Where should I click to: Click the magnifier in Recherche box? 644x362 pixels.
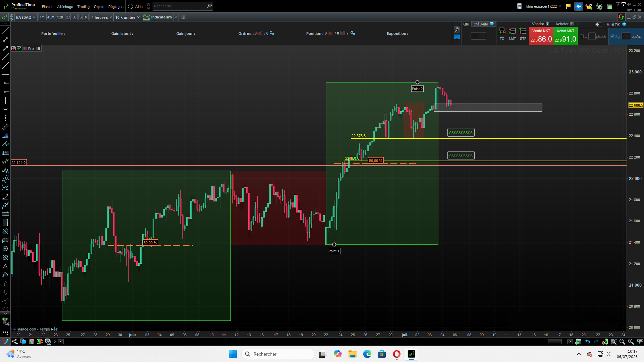[209, 6]
